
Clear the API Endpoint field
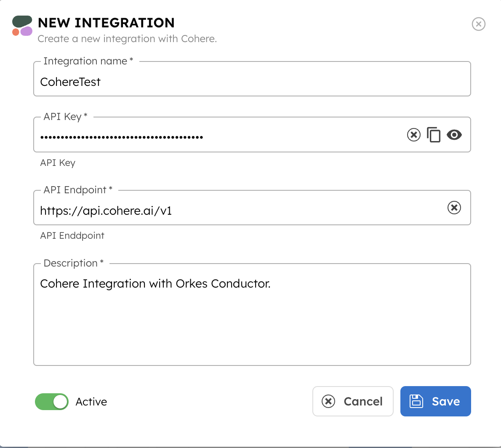[x=454, y=208]
